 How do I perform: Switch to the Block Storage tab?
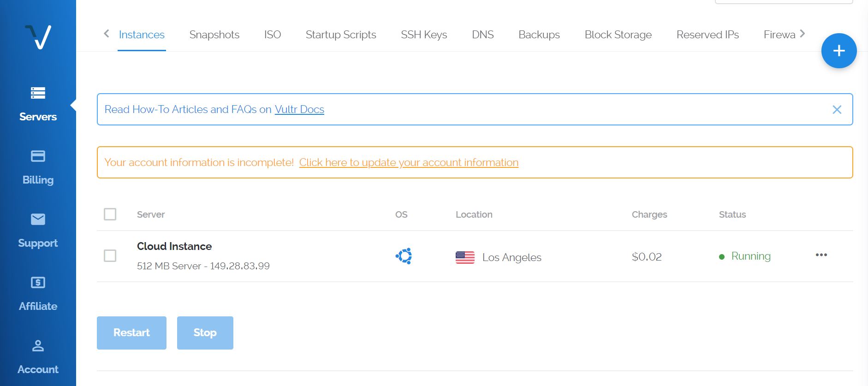click(618, 35)
